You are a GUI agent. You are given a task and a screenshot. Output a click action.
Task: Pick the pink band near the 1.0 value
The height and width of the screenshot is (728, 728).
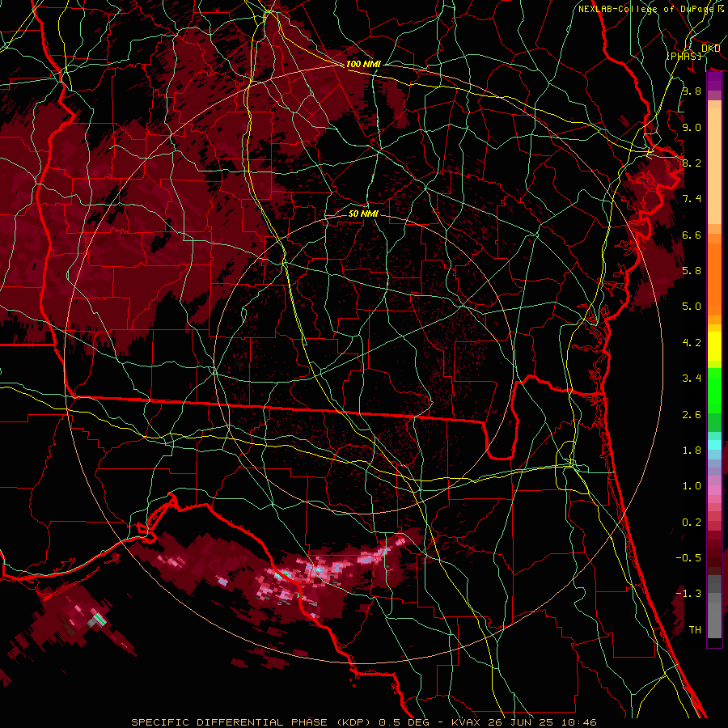click(x=714, y=490)
